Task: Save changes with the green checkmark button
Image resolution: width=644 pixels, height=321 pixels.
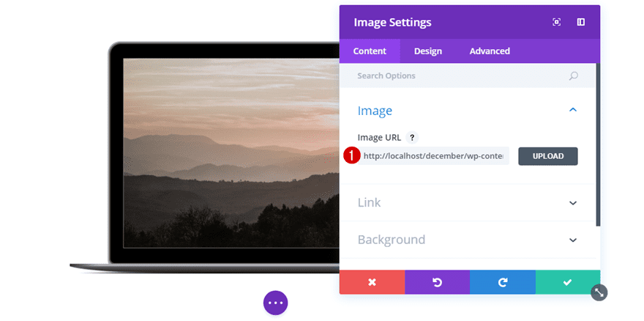Action: 568,282
